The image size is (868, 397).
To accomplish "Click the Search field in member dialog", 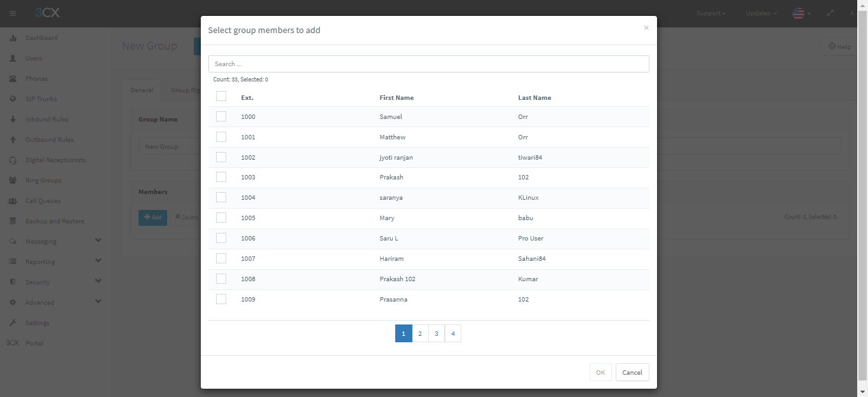I will [428, 64].
